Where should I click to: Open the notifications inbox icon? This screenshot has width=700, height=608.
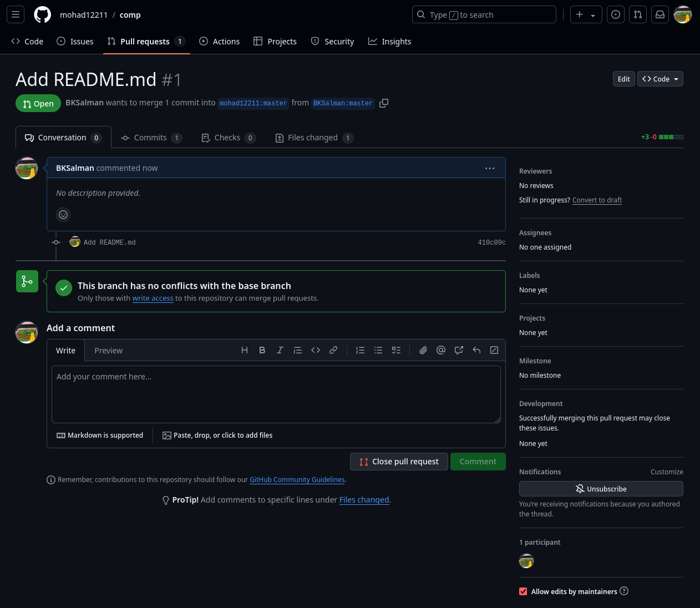[660, 15]
